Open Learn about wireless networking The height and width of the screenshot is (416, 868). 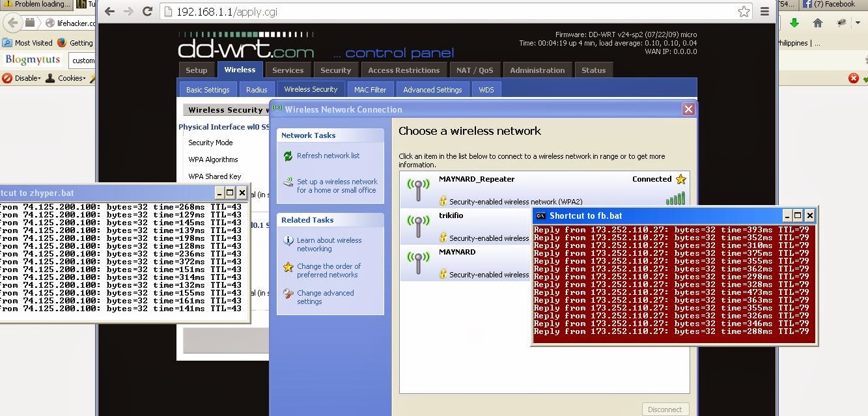[x=329, y=244]
